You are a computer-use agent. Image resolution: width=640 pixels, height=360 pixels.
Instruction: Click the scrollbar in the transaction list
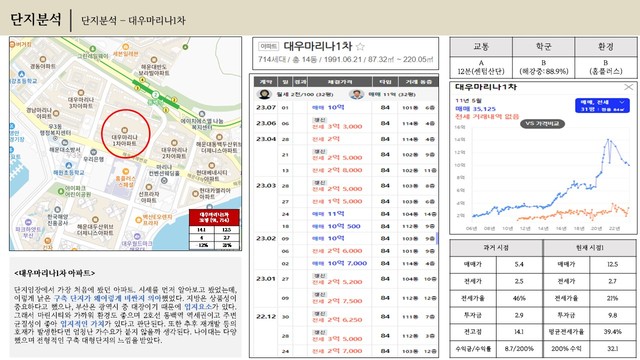coord(437,238)
